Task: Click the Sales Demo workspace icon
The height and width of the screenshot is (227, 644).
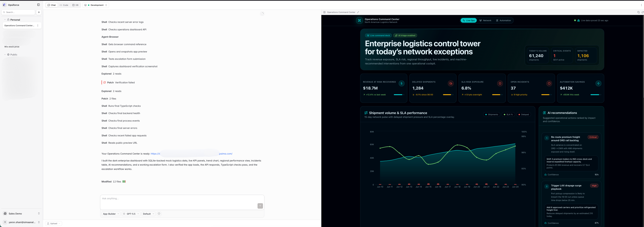Action: 5,214
